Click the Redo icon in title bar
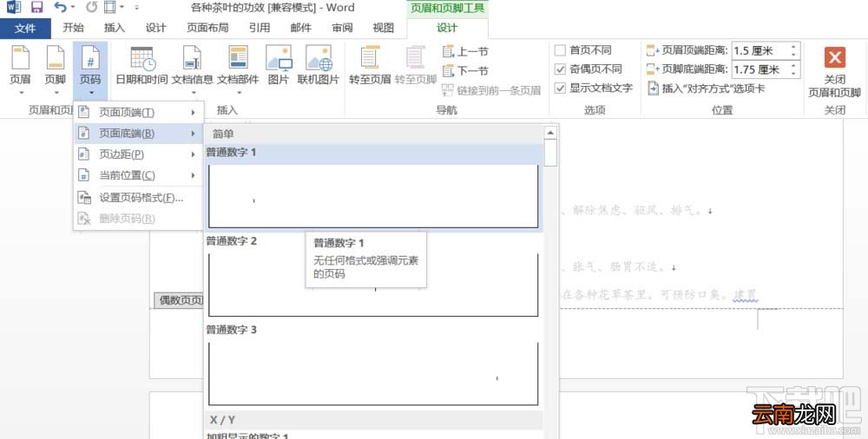 (x=91, y=8)
